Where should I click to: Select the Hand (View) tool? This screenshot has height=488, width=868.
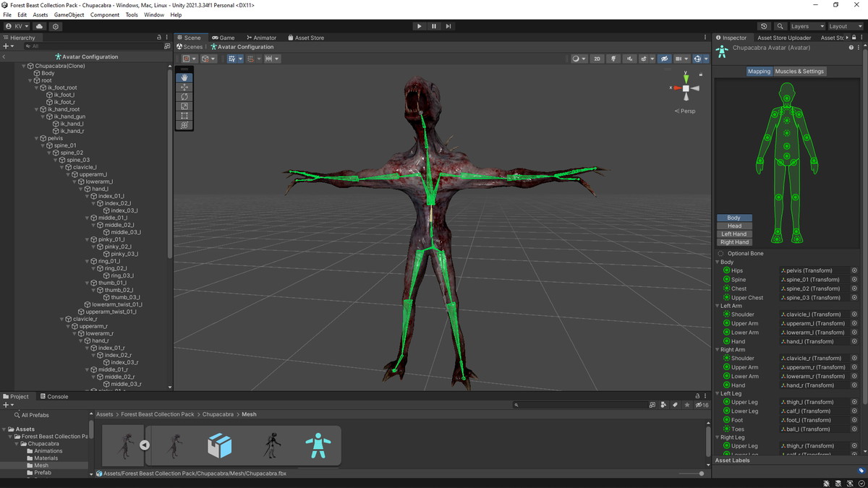point(184,77)
